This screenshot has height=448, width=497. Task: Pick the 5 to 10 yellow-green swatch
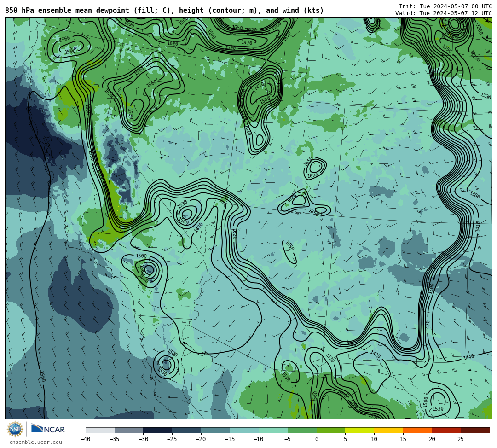(x=360, y=430)
